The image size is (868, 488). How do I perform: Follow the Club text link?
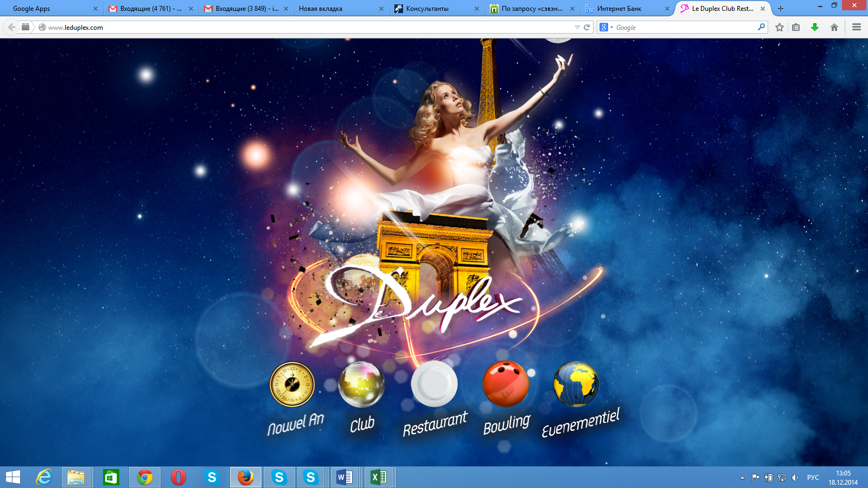pyautogui.click(x=362, y=424)
